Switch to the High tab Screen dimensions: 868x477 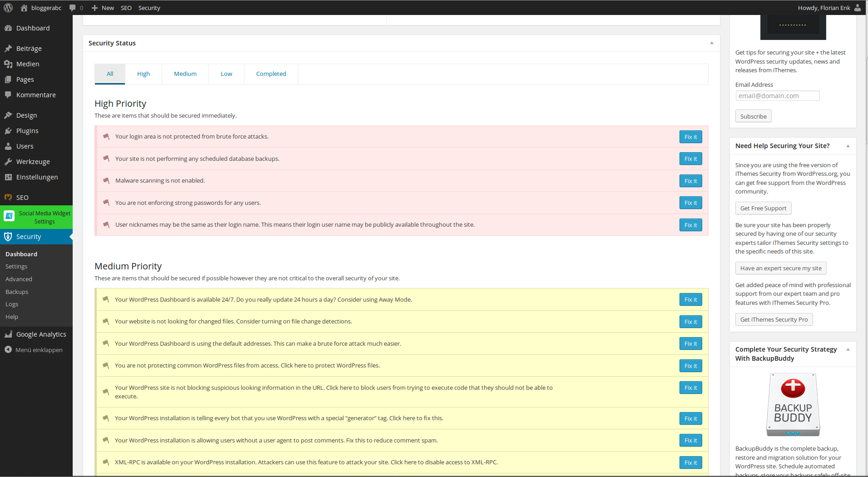[x=144, y=74]
